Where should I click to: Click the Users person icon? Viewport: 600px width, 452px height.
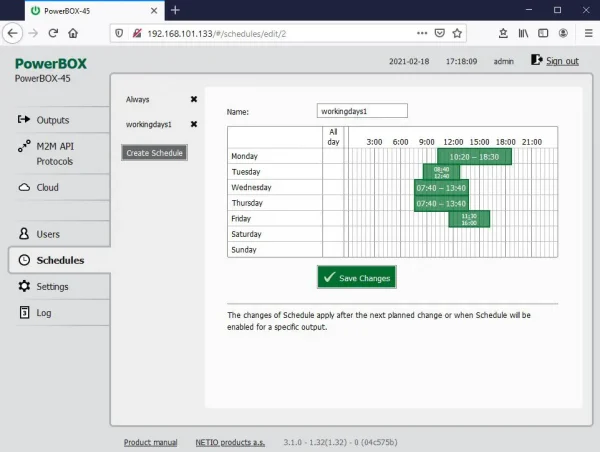[24, 233]
